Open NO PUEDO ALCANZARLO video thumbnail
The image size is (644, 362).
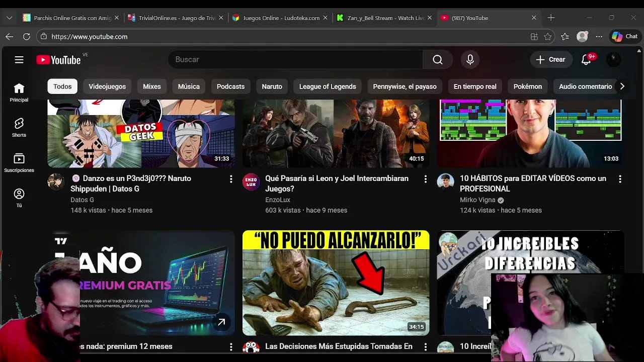(x=336, y=283)
